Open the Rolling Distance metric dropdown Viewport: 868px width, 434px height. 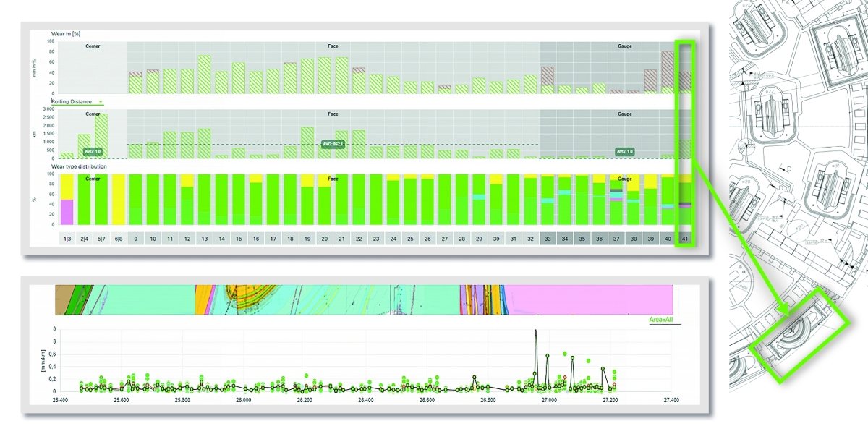[100, 101]
